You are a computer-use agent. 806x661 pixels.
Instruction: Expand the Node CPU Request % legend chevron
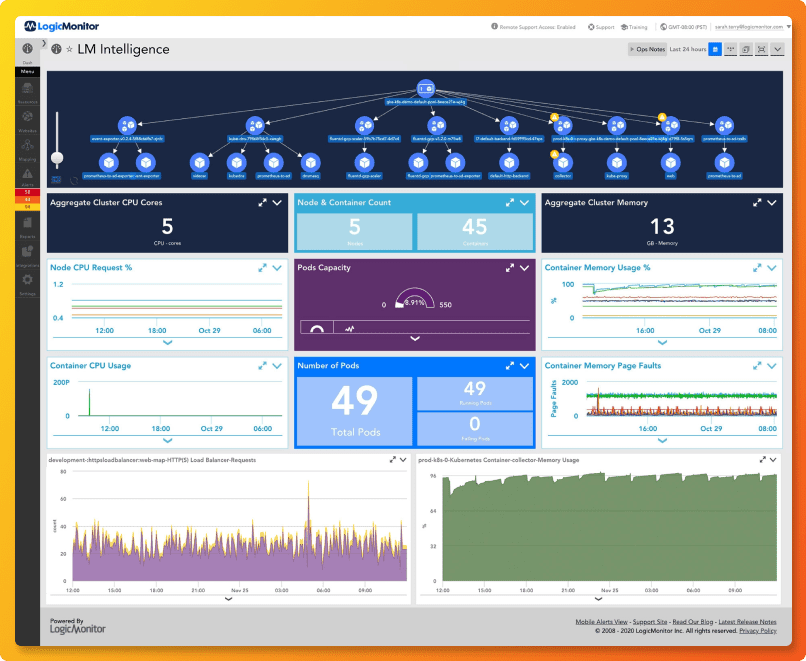(168, 343)
